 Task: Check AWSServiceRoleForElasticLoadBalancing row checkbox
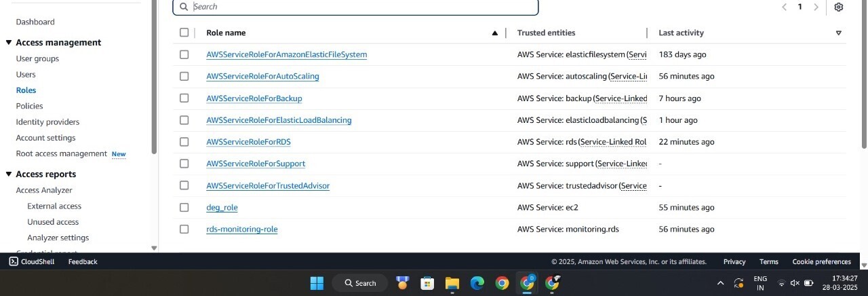click(184, 120)
